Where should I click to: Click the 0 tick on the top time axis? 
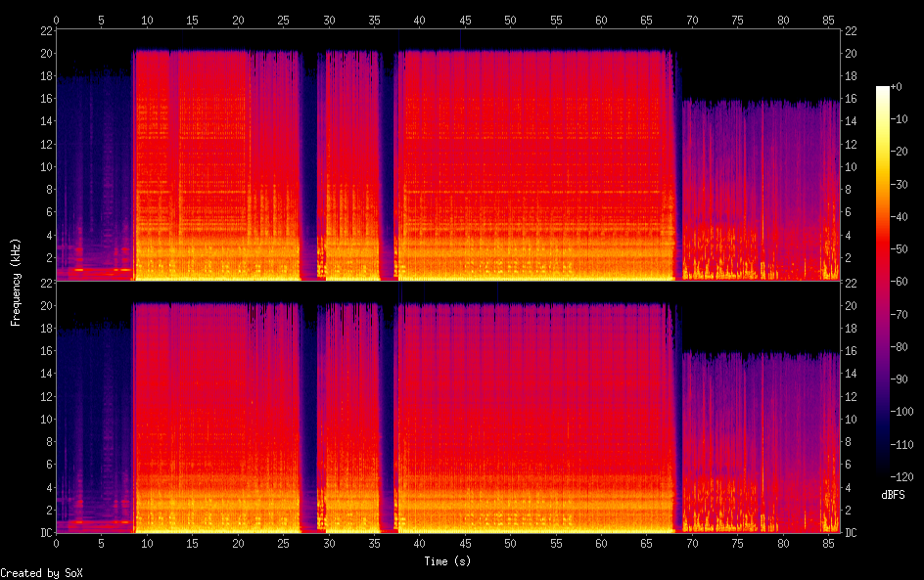coord(56,20)
